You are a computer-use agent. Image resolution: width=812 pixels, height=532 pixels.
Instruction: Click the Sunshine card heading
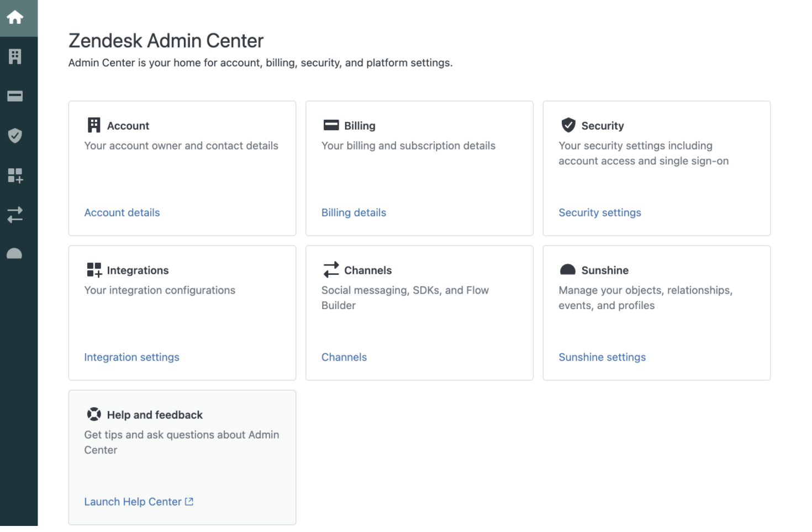click(x=604, y=270)
